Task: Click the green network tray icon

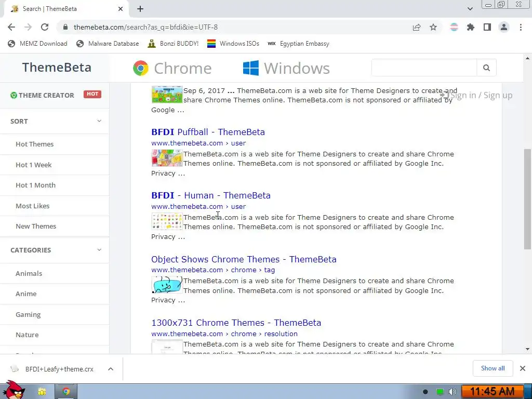Action: pos(440,392)
